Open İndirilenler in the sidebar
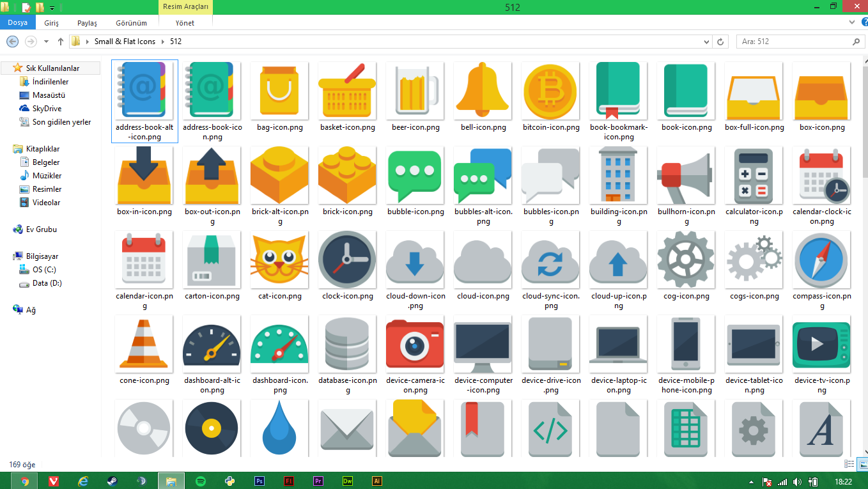Screen dimensions: 868x489 click(x=50, y=82)
